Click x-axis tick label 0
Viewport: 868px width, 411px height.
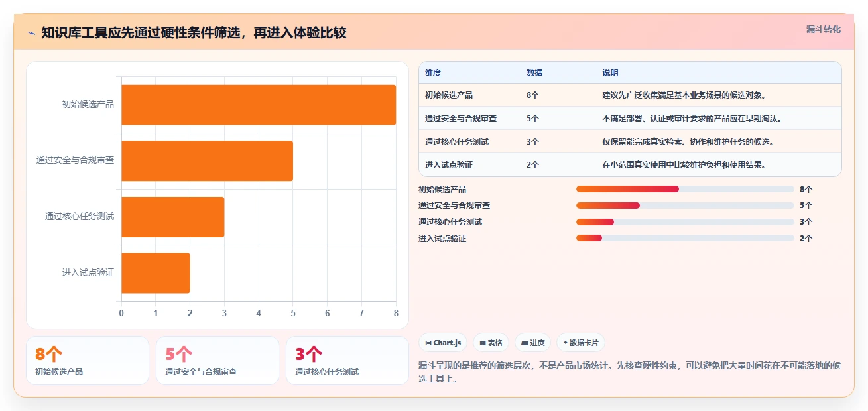[x=121, y=313]
